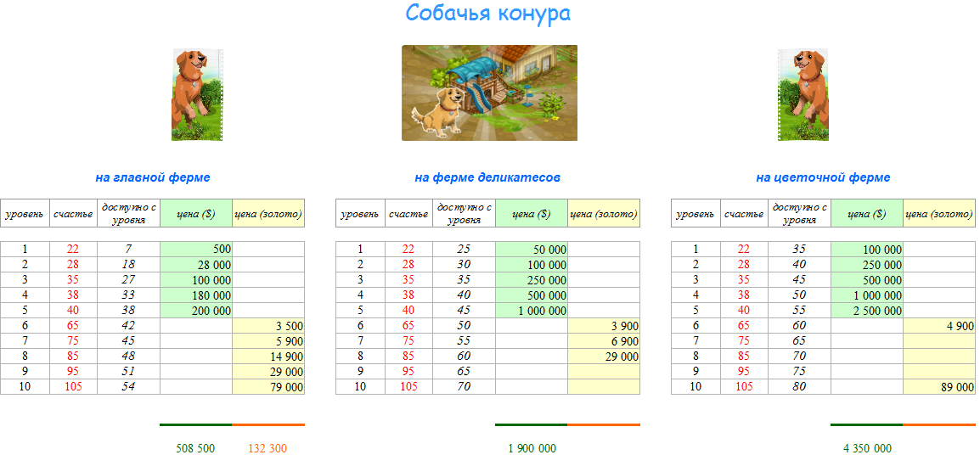Click 'цена ($)' header in the delicacies farm table
Screen dimensions: 980x466
(x=532, y=214)
